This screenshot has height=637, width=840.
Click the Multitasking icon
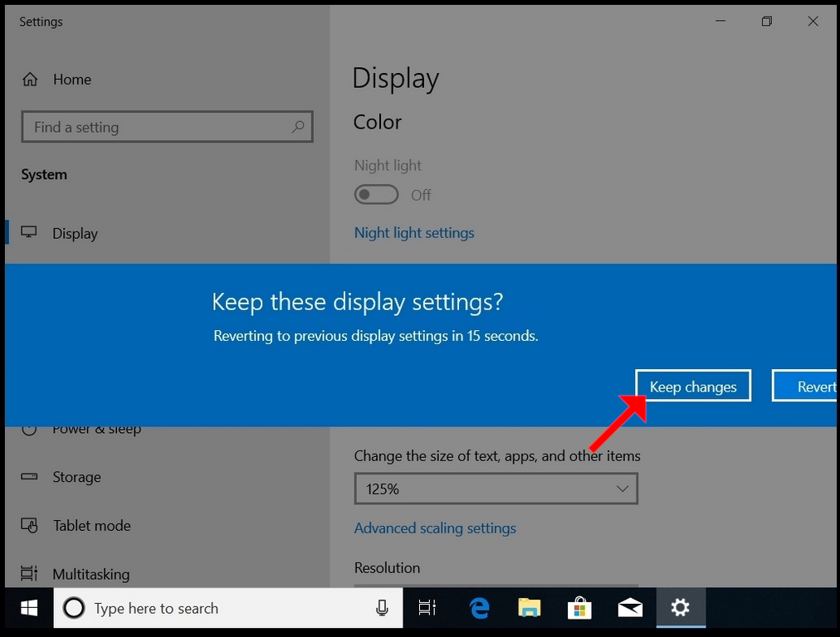pos(29,573)
